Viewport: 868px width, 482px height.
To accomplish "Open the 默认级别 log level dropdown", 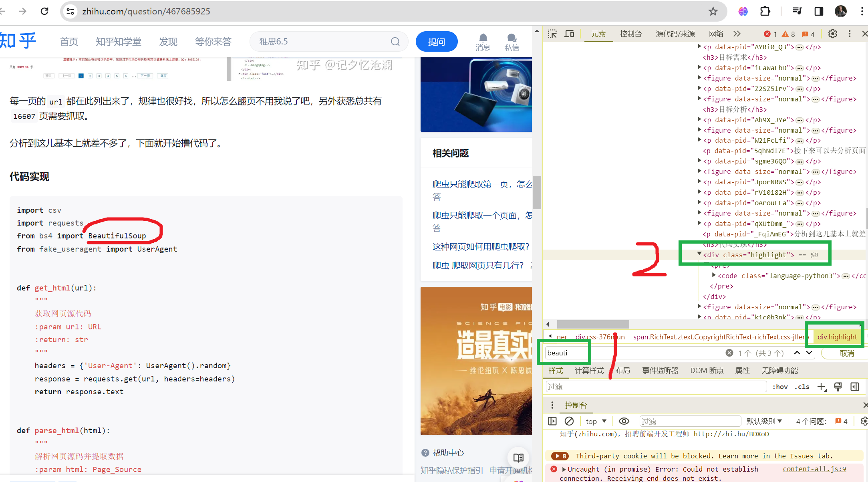I will [x=764, y=421].
